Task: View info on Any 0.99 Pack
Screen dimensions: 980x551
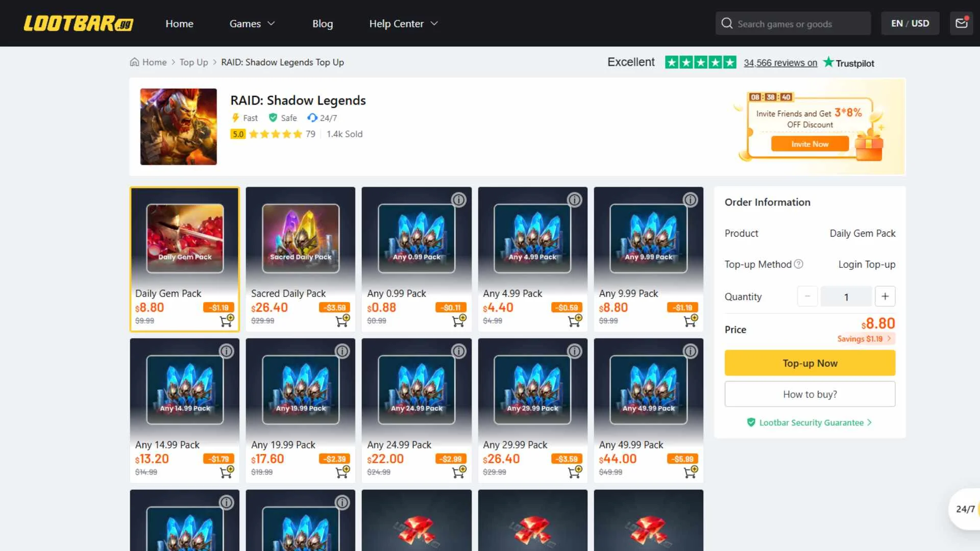Action: click(458, 200)
